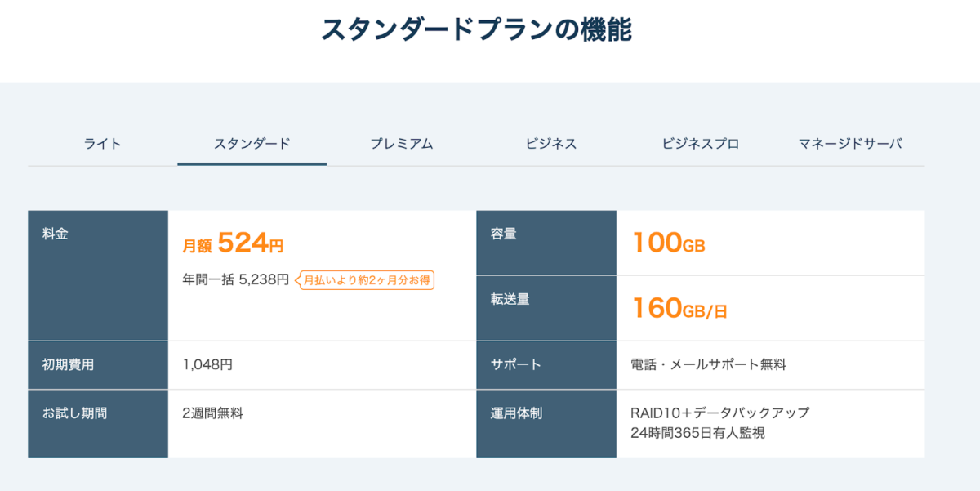Image resolution: width=980 pixels, height=491 pixels.
Task: Click the スタンダードプランの機能 heading
Action: (476, 30)
